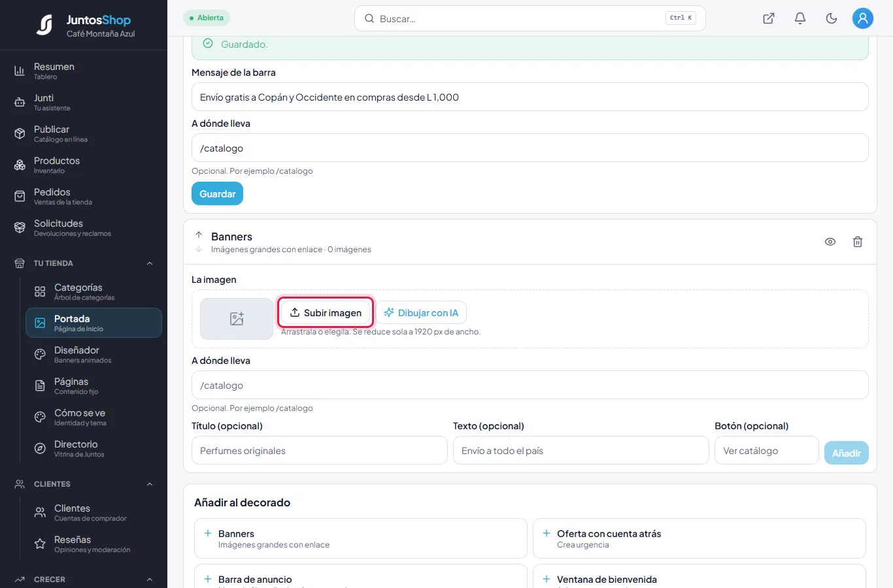Open Pedidos in the sidebar
893x588 pixels.
(x=84, y=196)
